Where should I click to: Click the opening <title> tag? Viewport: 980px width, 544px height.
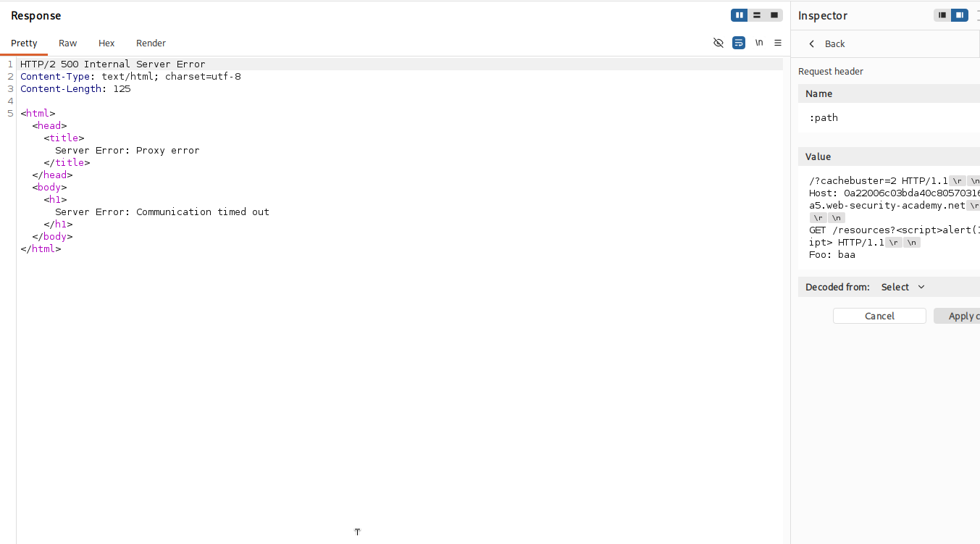[64, 138]
